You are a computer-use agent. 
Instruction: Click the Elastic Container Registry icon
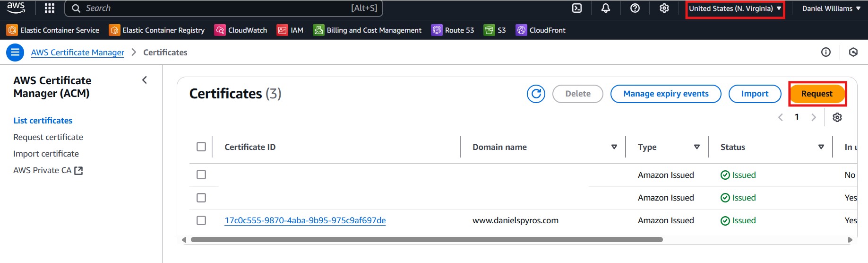click(114, 30)
